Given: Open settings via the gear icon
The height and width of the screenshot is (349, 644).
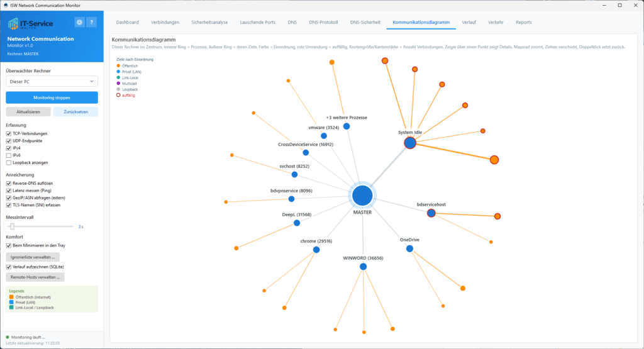Looking at the screenshot, I should (x=79, y=23).
